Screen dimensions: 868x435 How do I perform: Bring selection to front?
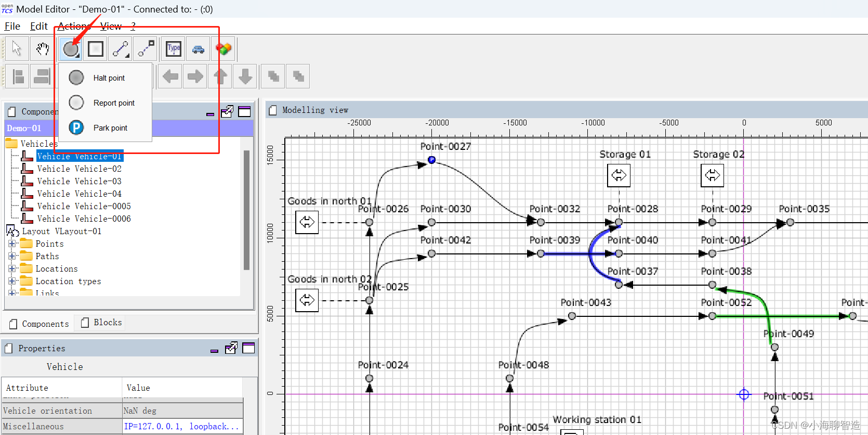click(273, 76)
